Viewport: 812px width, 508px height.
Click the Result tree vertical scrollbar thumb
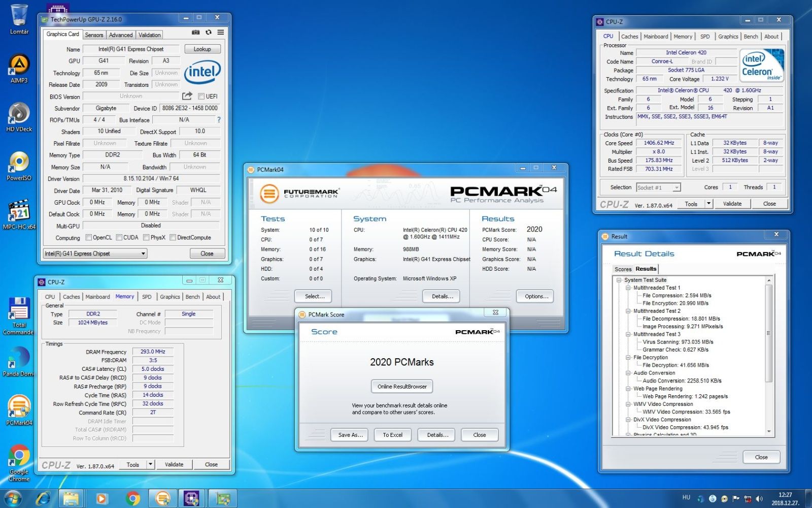click(768, 333)
